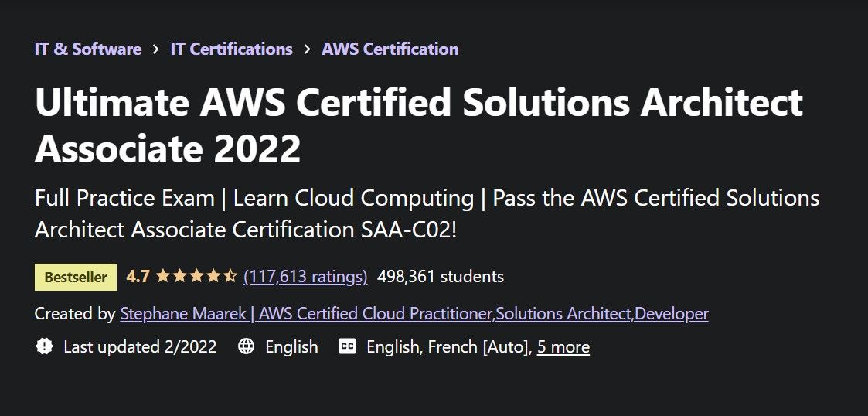Click the closed captions icon
This screenshot has height=416, width=868.
[x=347, y=347]
